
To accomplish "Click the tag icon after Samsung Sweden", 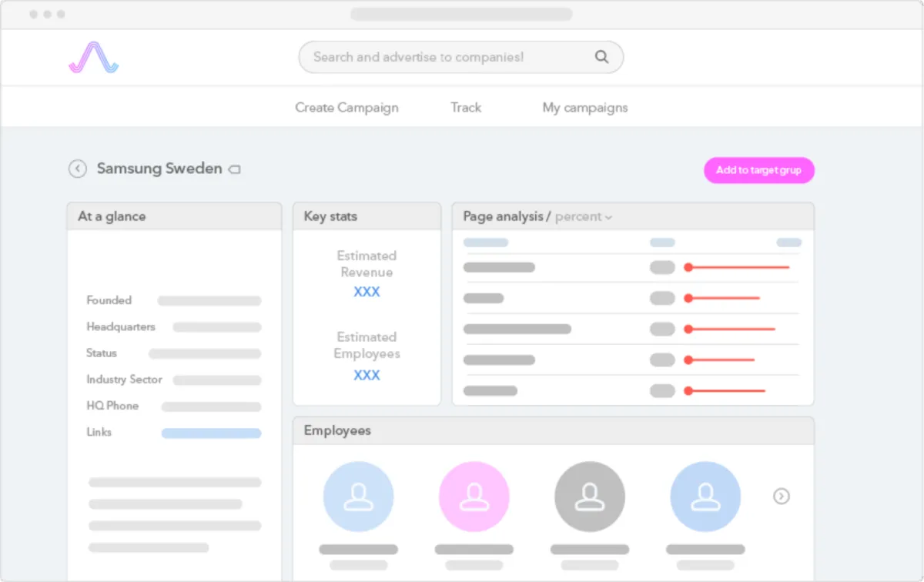I will (235, 169).
